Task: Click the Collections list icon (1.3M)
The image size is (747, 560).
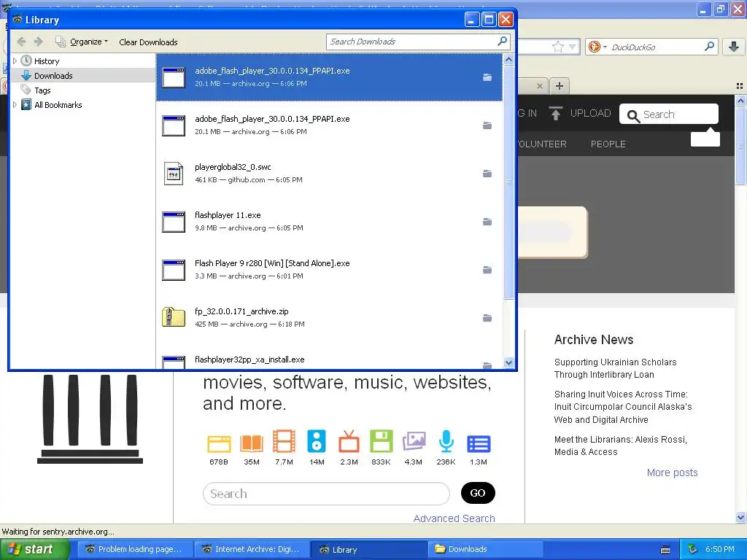Action: pyautogui.click(x=479, y=443)
